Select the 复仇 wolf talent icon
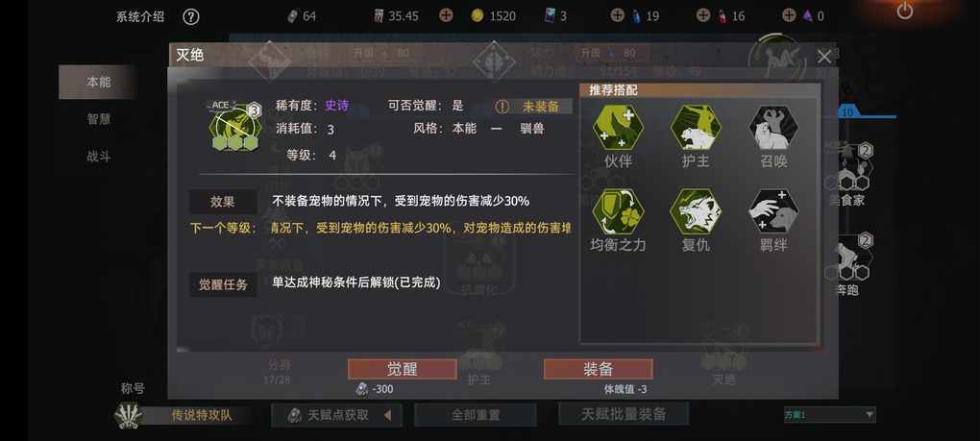This screenshot has height=441, width=980. pos(696,211)
